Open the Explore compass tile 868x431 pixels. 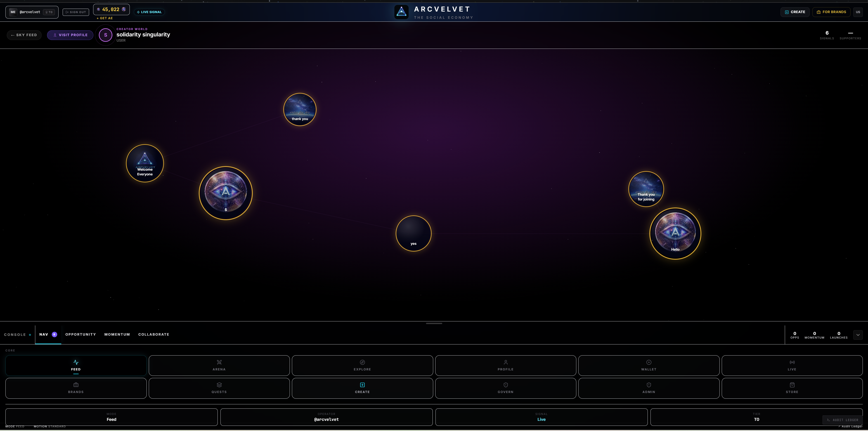click(x=362, y=365)
